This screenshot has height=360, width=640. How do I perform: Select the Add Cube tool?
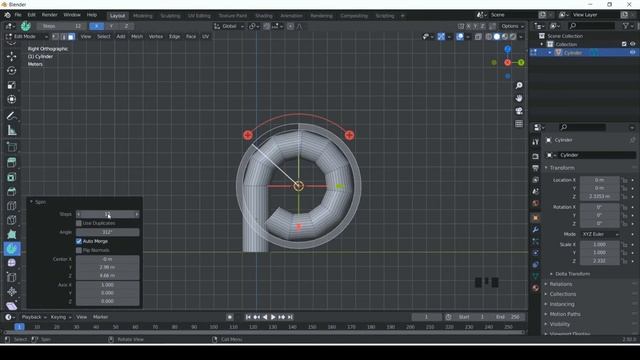11,147
